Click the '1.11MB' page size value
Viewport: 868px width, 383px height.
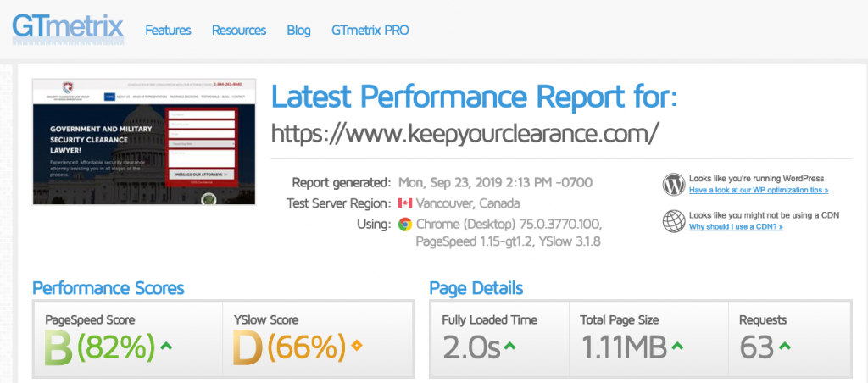[624, 347]
